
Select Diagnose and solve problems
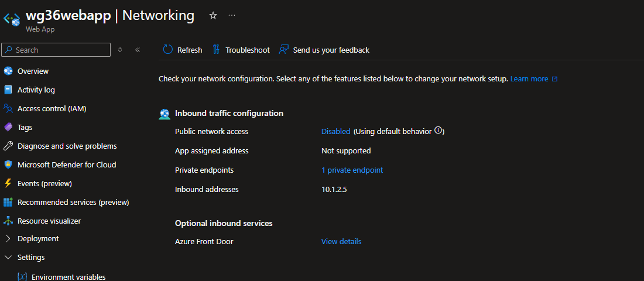(67, 146)
